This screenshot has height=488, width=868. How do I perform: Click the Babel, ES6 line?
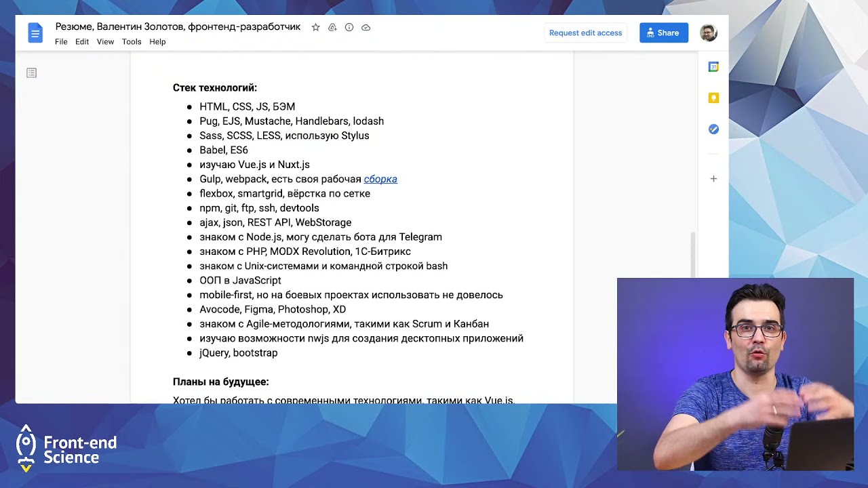click(x=224, y=150)
